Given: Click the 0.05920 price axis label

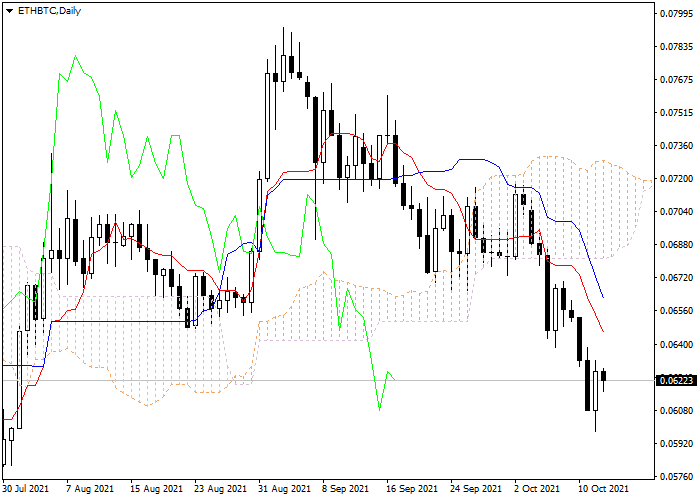Looking at the screenshot, I should coord(676,444).
